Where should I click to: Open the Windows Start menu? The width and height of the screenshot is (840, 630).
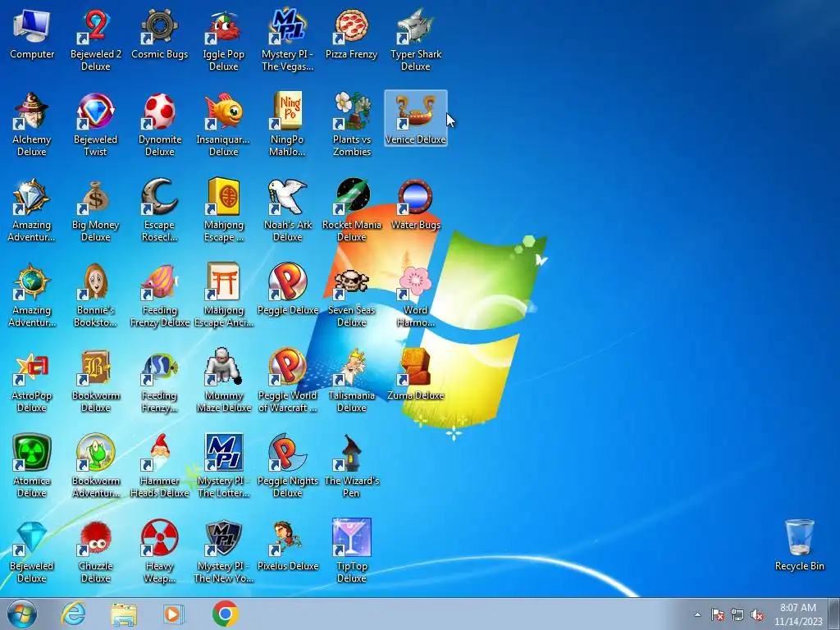click(22, 614)
